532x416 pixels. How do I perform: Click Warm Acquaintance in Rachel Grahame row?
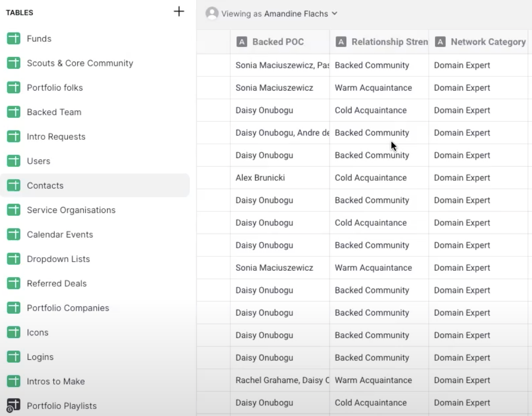[x=379, y=380]
